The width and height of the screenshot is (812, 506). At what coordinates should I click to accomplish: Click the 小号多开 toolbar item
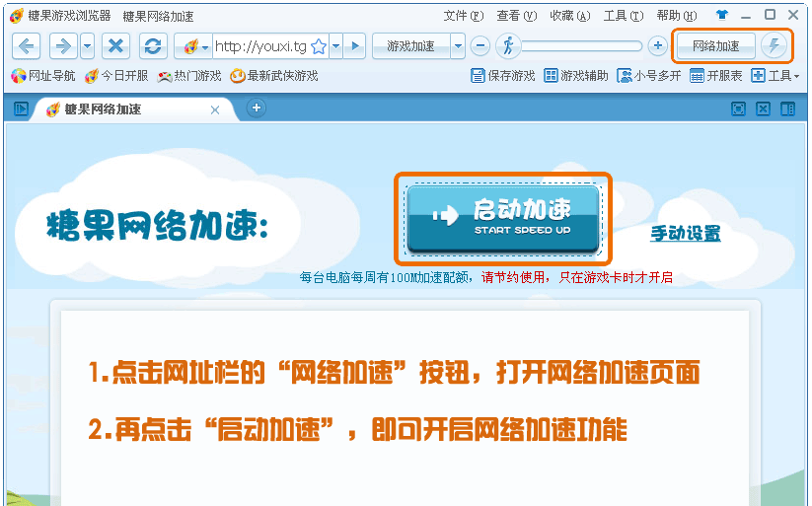pos(649,76)
